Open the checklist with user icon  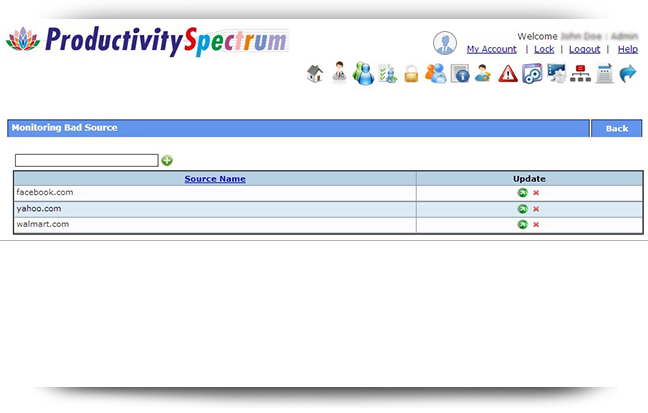388,74
